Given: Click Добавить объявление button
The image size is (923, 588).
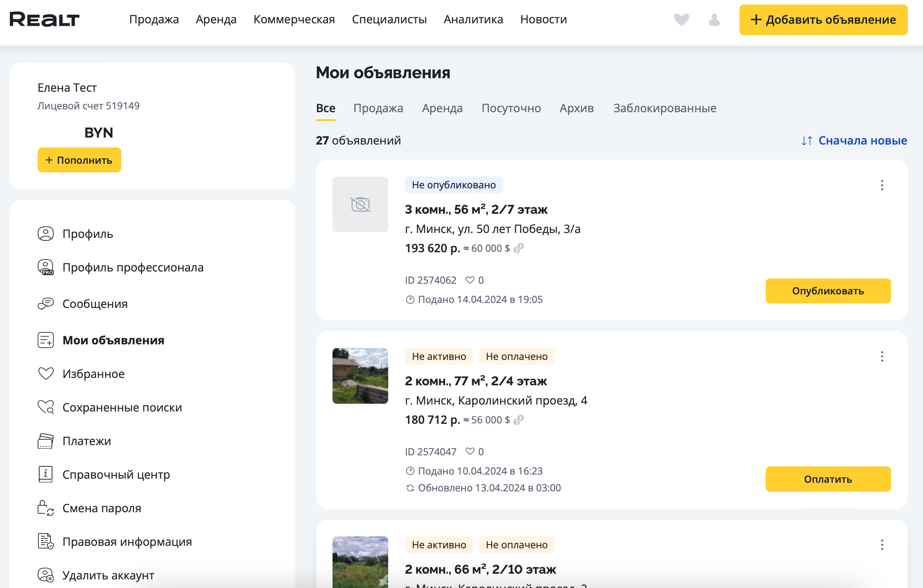Looking at the screenshot, I should coord(823,20).
